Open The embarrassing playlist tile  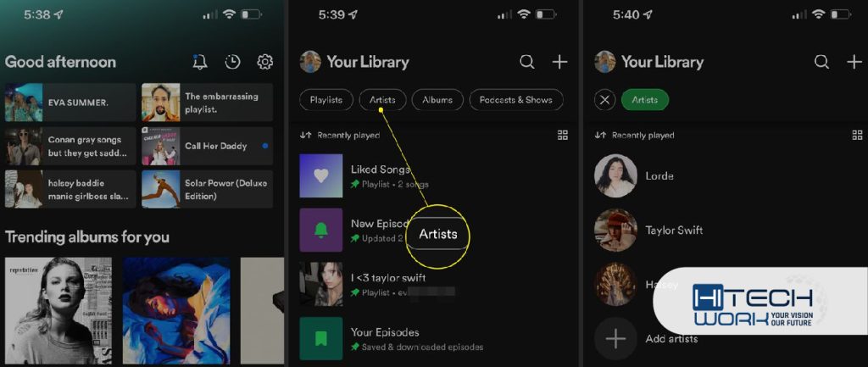[207, 103]
